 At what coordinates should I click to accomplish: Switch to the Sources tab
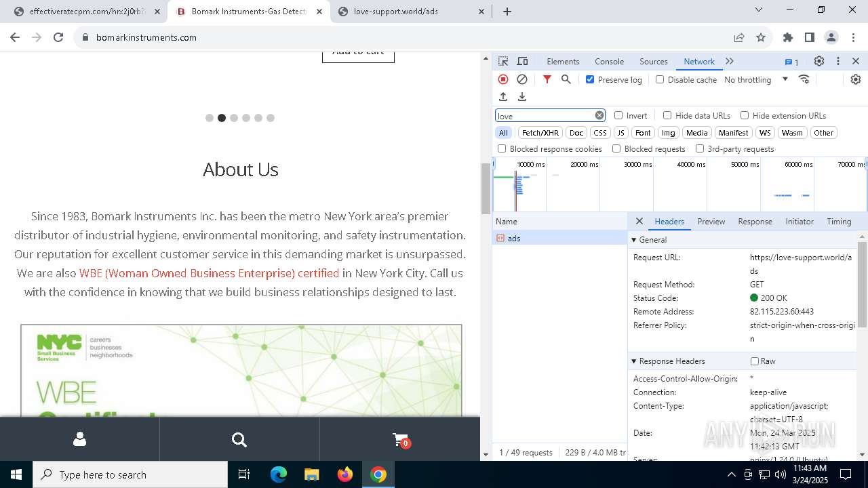pyautogui.click(x=654, y=61)
